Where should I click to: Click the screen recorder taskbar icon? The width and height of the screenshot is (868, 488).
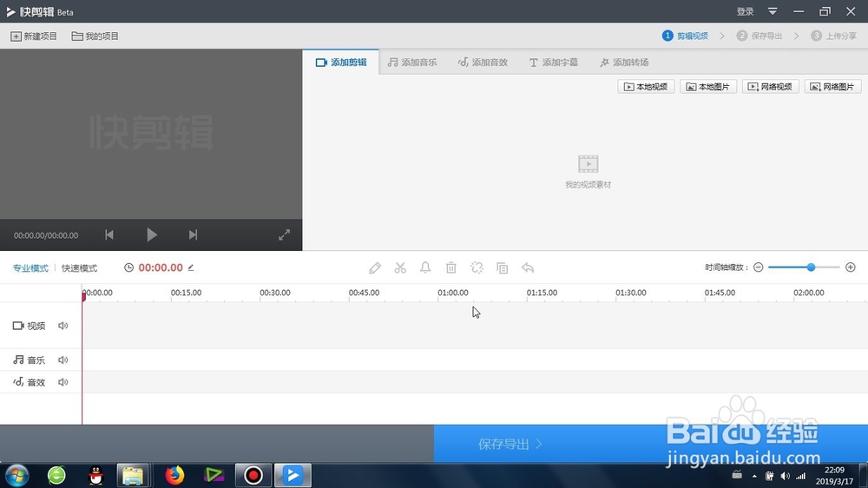(253, 475)
